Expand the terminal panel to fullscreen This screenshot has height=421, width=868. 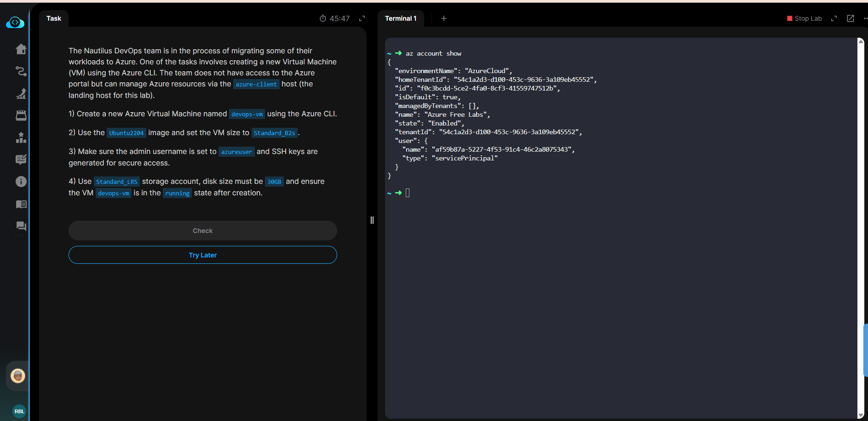pyautogui.click(x=834, y=18)
